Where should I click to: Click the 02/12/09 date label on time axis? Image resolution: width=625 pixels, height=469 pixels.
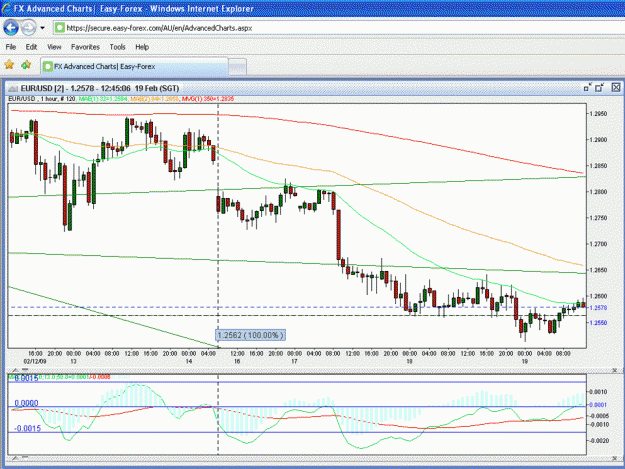pos(35,361)
